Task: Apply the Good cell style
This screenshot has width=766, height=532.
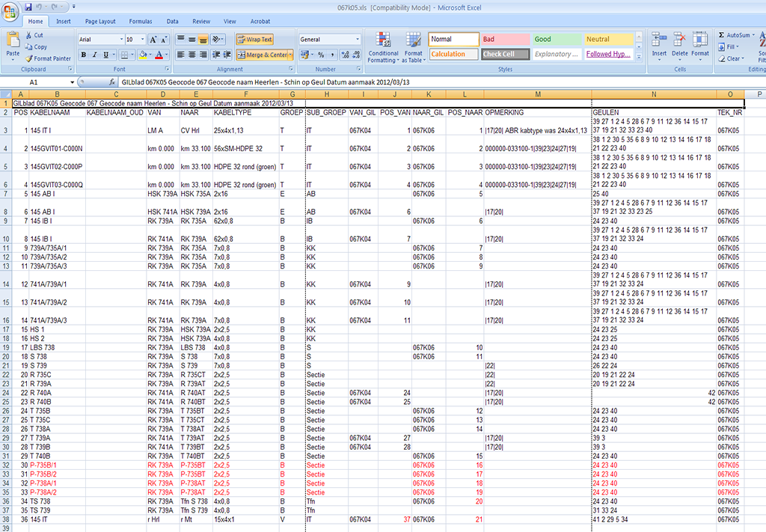Action: (x=557, y=40)
